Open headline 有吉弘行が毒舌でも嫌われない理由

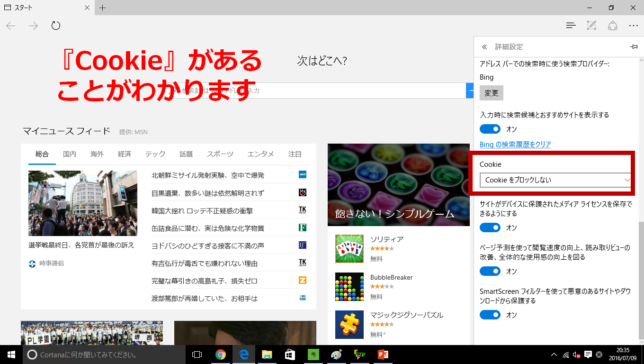(x=205, y=263)
